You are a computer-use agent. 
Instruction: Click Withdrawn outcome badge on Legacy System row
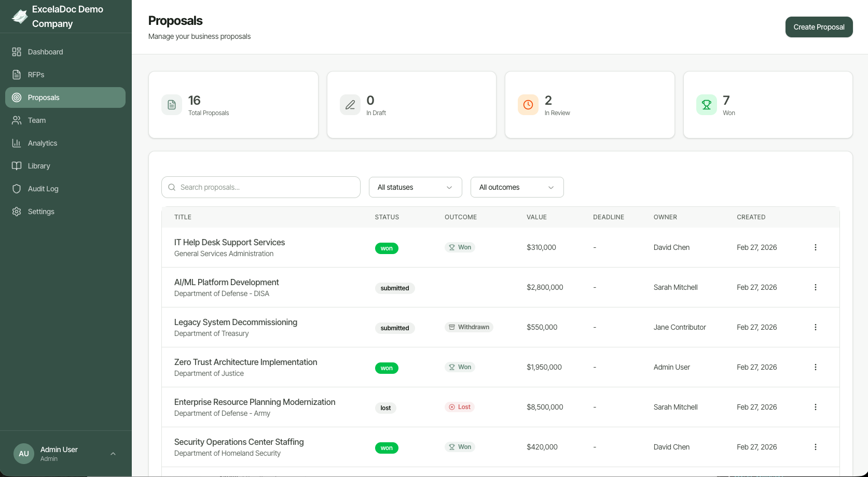point(469,327)
